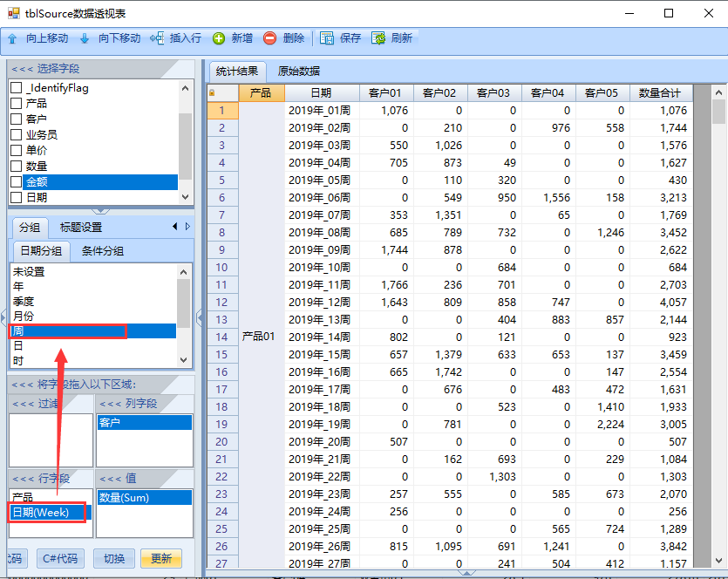728x579 pixels.
Task: Select 日 grouping option
Action: (93, 346)
